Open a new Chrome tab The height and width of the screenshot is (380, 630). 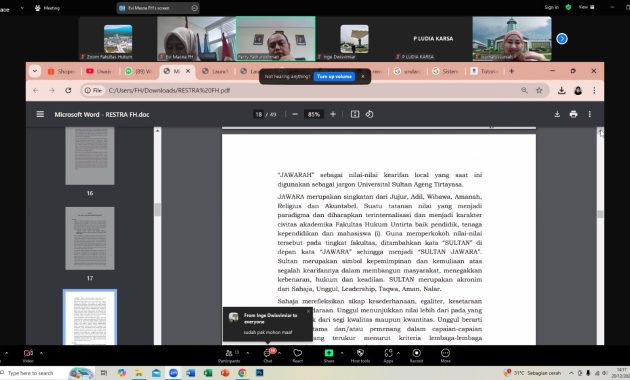click(511, 71)
